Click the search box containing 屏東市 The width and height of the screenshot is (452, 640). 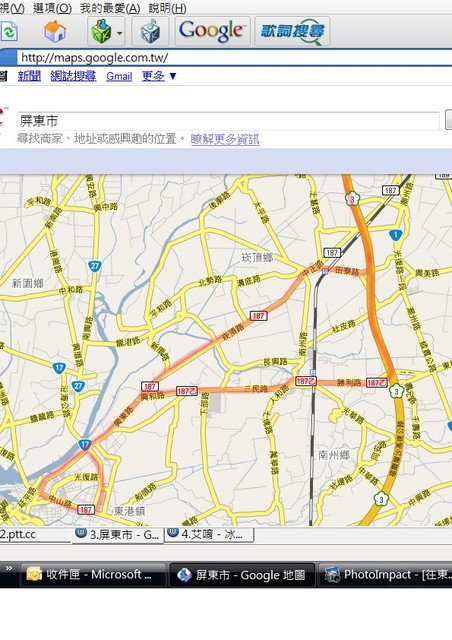pyautogui.click(x=228, y=121)
